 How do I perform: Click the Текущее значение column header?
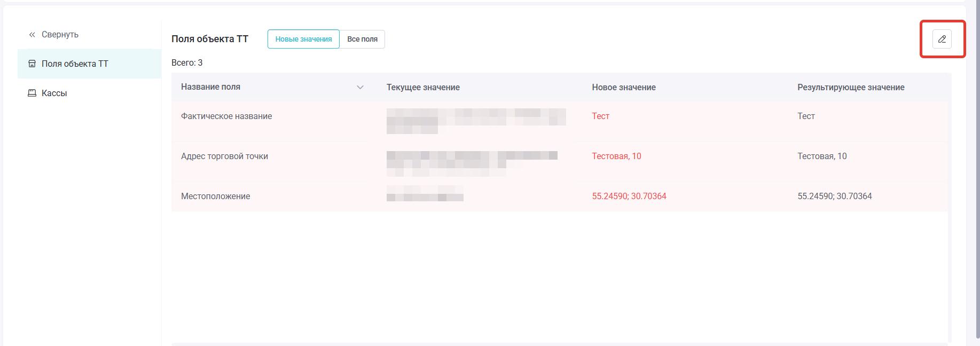point(423,87)
